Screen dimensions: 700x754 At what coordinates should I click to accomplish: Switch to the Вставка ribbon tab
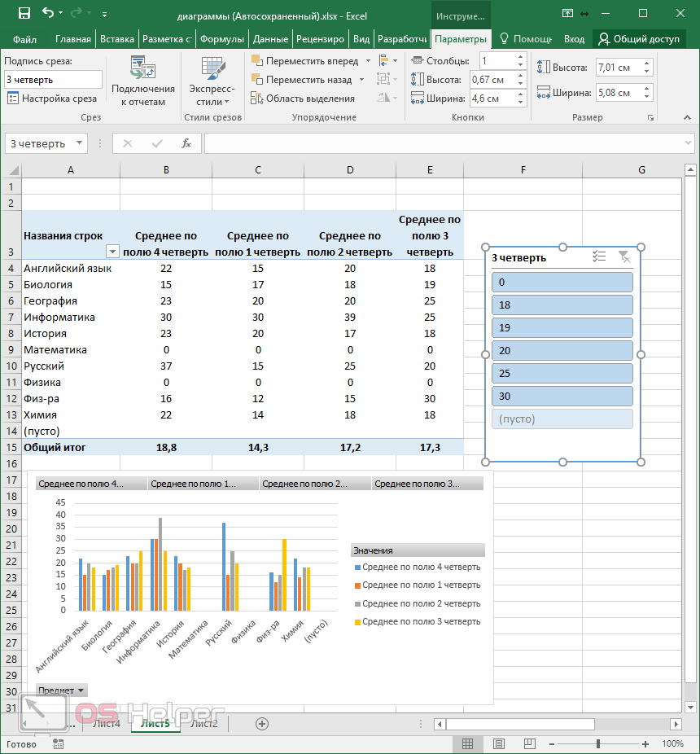[117, 39]
